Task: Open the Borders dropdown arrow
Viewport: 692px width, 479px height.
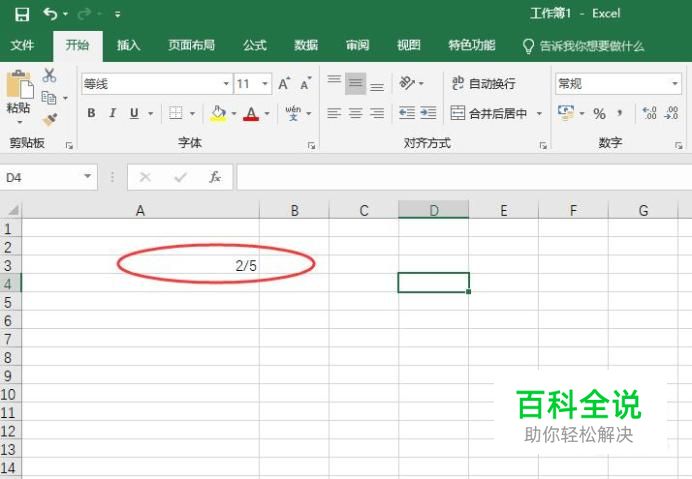Action: [x=192, y=113]
